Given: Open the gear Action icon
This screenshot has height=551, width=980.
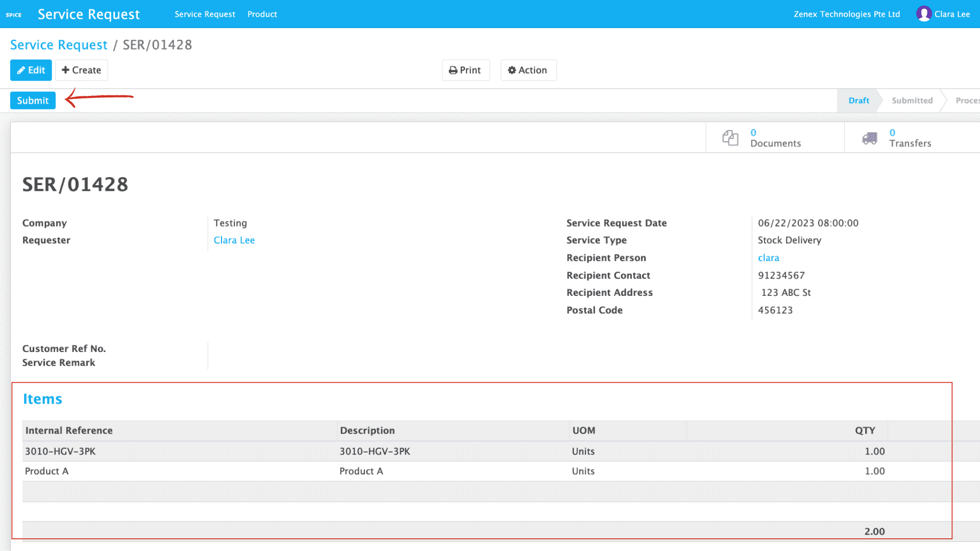Looking at the screenshot, I should [x=512, y=70].
